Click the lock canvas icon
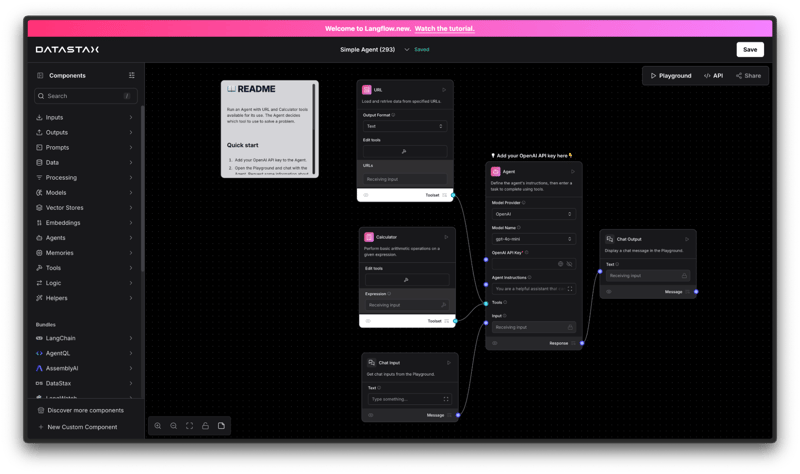The image size is (800, 474). coord(205,426)
